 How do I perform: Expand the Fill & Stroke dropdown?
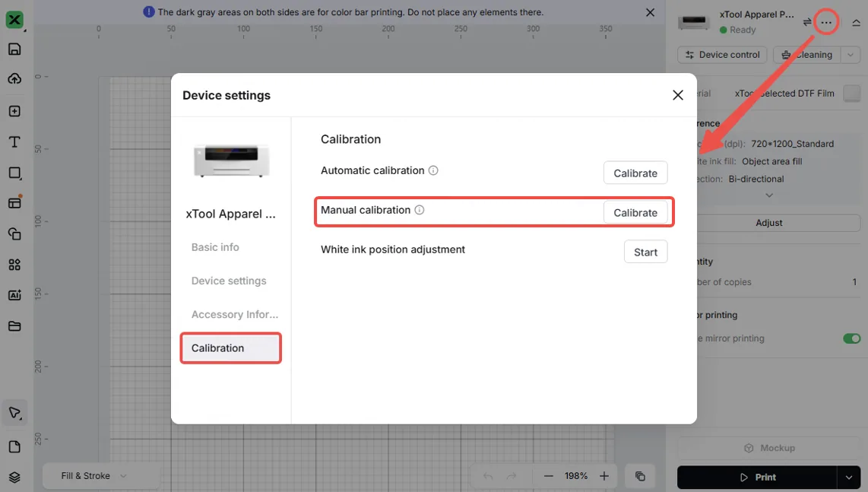pos(94,476)
